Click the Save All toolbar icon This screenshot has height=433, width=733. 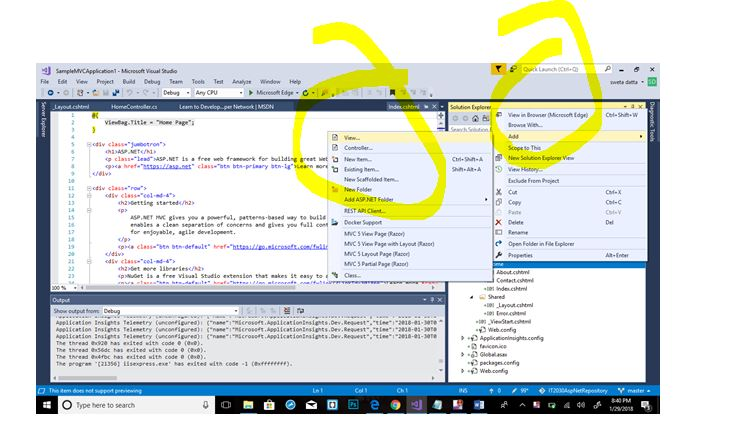(115, 93)
